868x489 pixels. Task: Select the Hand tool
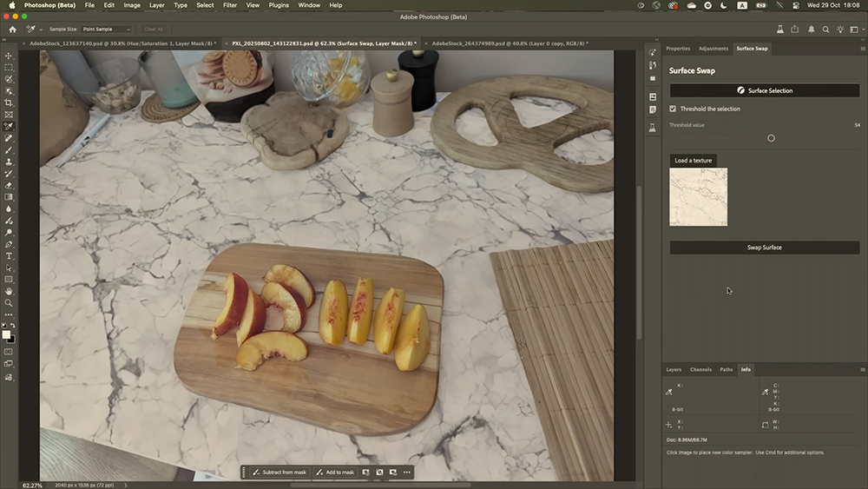(9, 291)
